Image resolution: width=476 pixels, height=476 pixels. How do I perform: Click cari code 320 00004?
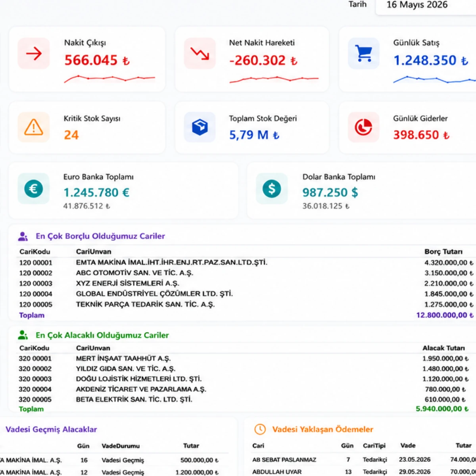pyautogui.click(x=35, y=390)
